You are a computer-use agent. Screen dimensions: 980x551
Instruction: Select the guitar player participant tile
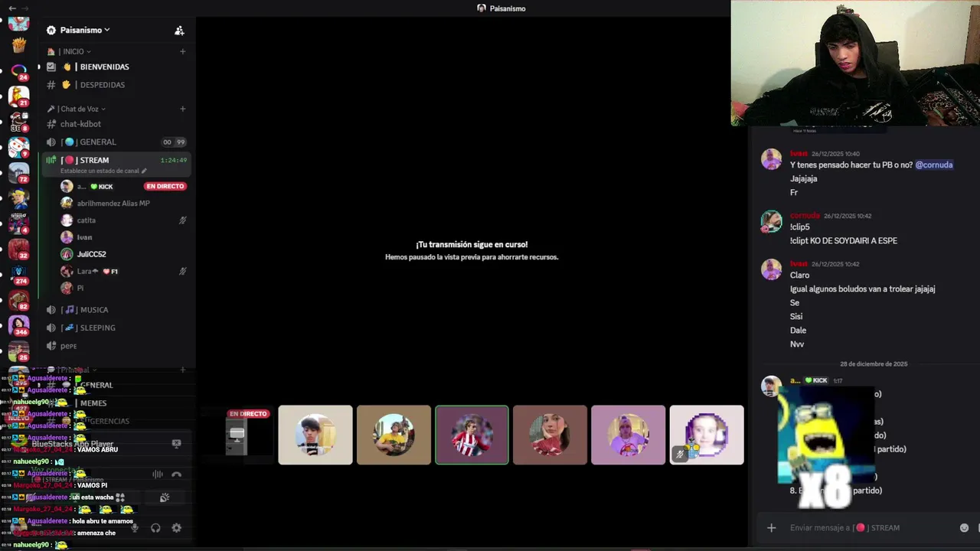pos(394,435)
